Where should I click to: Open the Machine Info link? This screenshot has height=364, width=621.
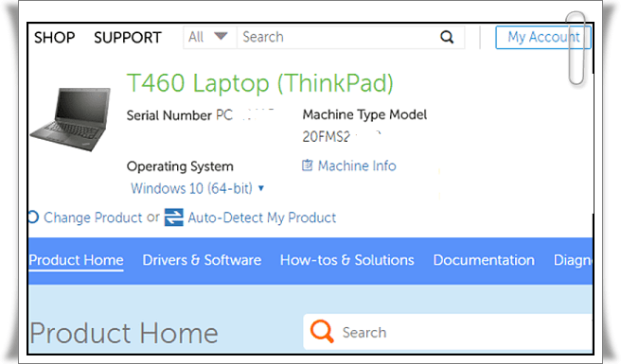(357, 165)
